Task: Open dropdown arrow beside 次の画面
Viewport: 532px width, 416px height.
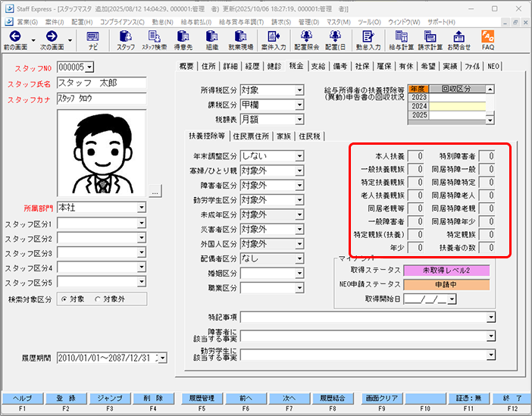Action: click(x=70, y=40)
